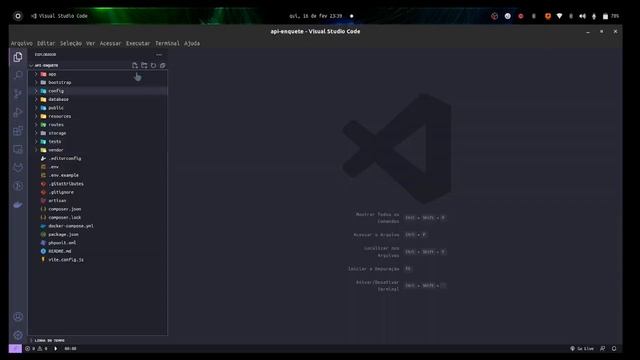Expand the storage folder
Image resolution: width=640 pixels, height=360 pixels.
(98, 133)
